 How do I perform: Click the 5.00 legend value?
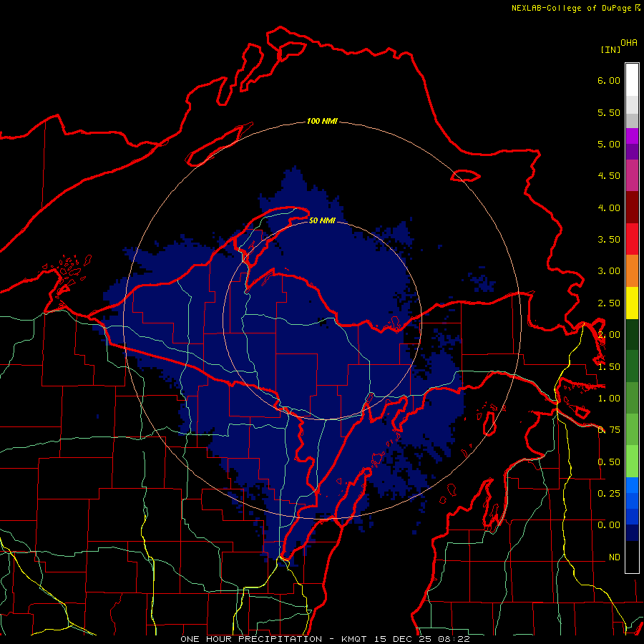(609, 144)
